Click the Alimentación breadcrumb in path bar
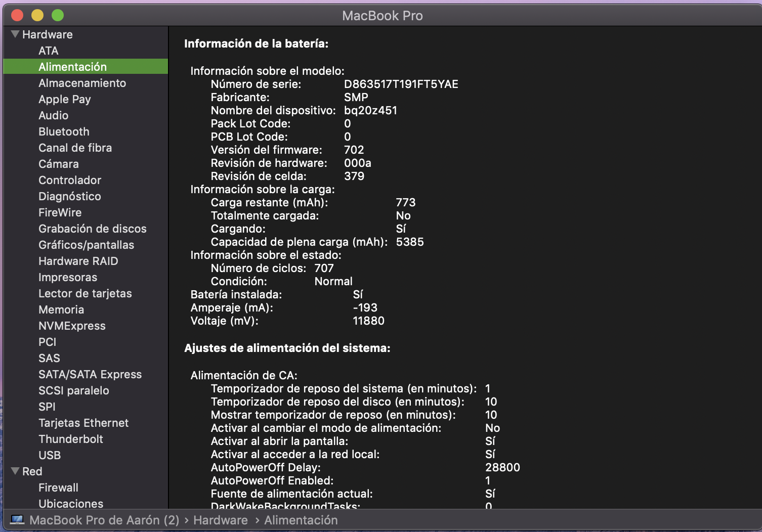This screenshot has height=532, width=762. pos(301,520)
